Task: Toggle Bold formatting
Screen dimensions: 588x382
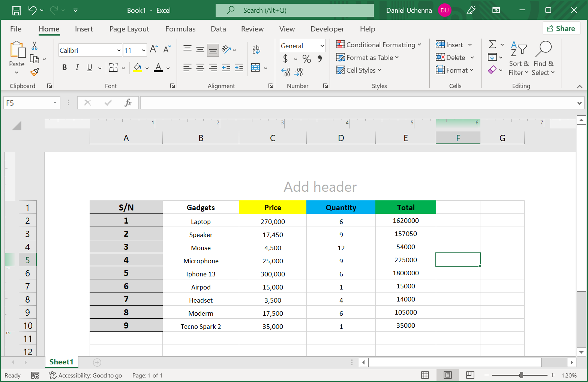Action: (64, 67)
